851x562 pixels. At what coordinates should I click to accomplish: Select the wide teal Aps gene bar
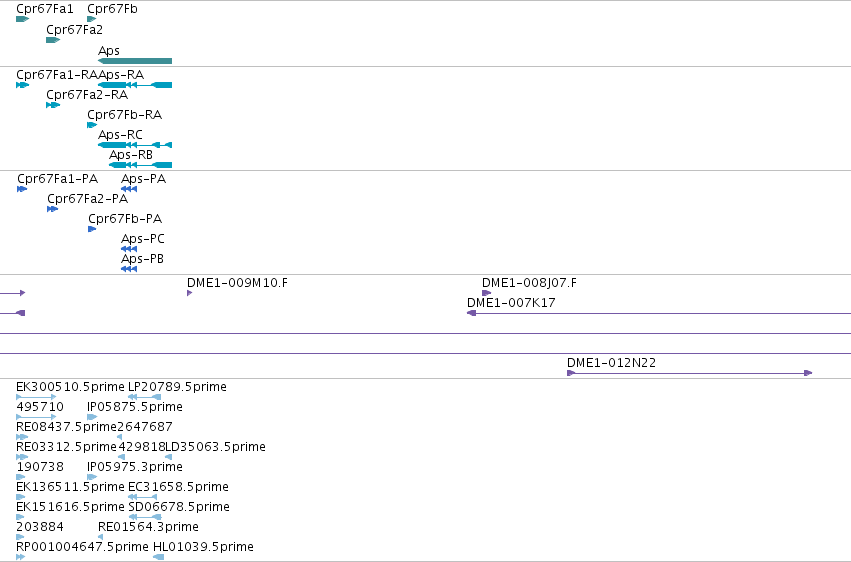click(x=135, y=61)
